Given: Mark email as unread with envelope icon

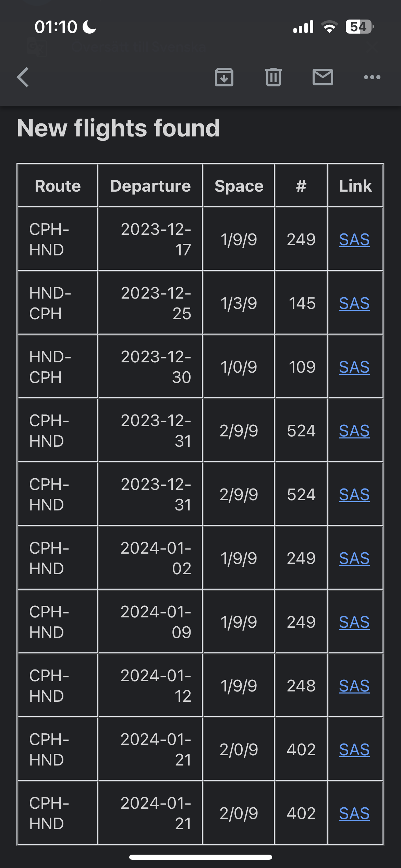Looking at the screenshot, I should [x=323, y=77].
